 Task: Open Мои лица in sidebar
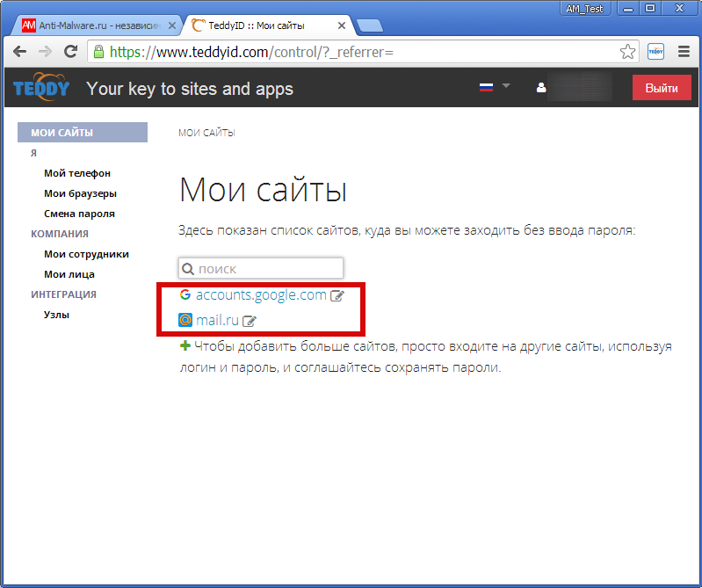69,274
